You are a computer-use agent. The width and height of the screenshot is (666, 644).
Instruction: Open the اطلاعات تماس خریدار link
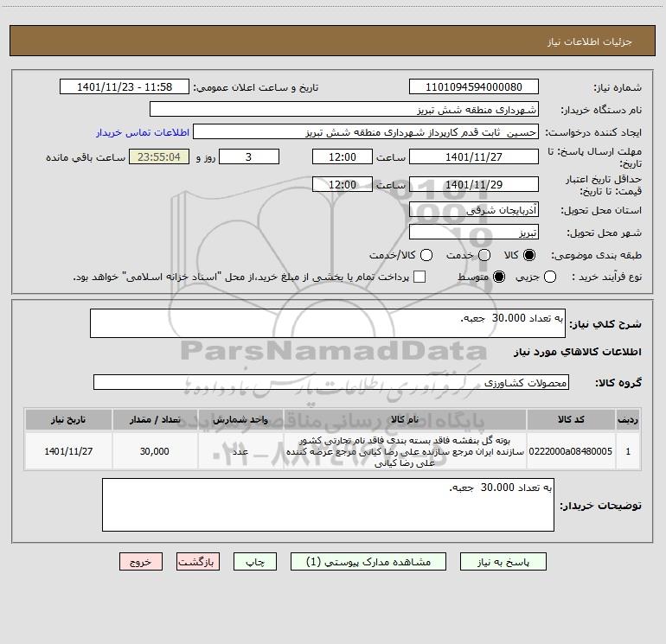(143, 132)
